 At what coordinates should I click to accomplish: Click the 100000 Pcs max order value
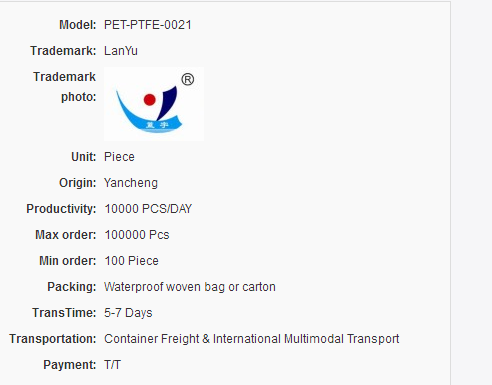(x=137, y=235)
